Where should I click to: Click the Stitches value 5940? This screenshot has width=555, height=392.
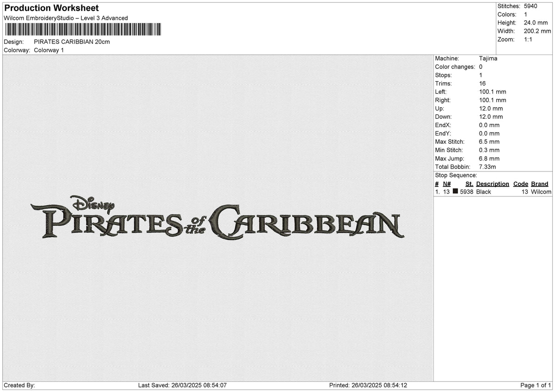530,6
